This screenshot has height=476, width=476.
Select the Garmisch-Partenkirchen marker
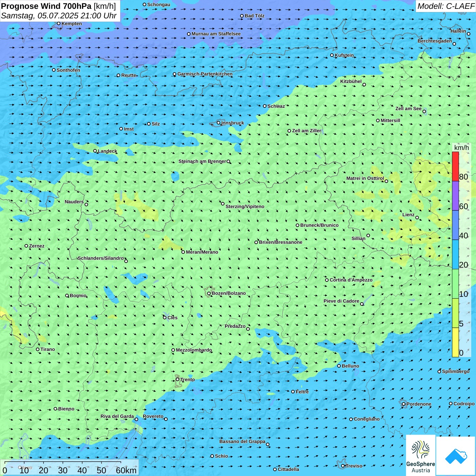coord(175,74)
